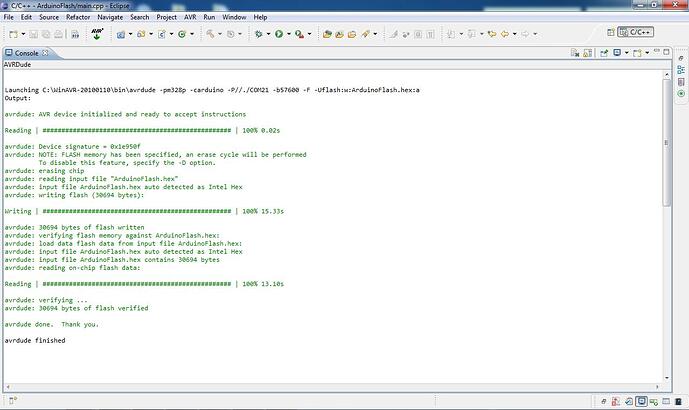Screen dimensions: 689x410
Task: Open the Run configurations dropdown arrow
Action: tap(289, 34)
